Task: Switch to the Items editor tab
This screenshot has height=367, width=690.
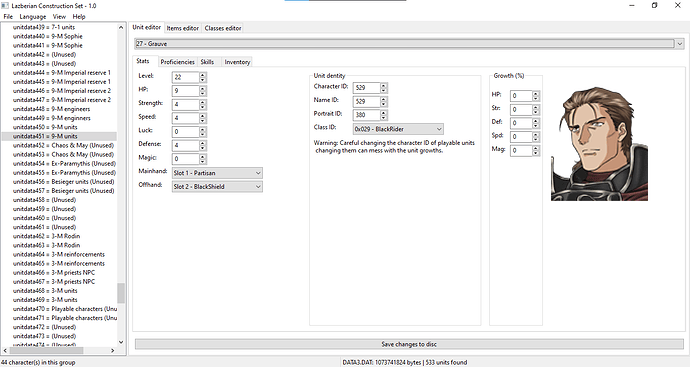Action: tap(183, 28)
